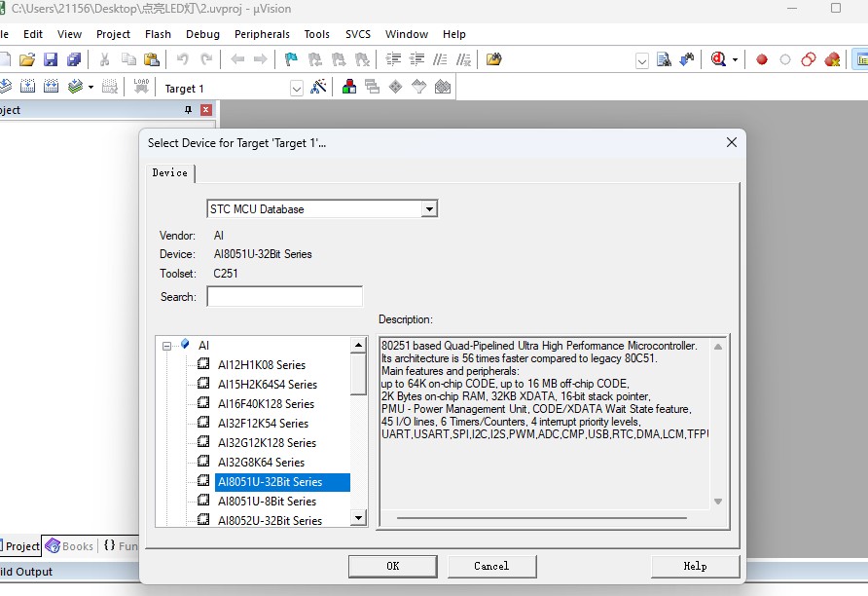Click the device list scroll down arrow

point(358,518)
